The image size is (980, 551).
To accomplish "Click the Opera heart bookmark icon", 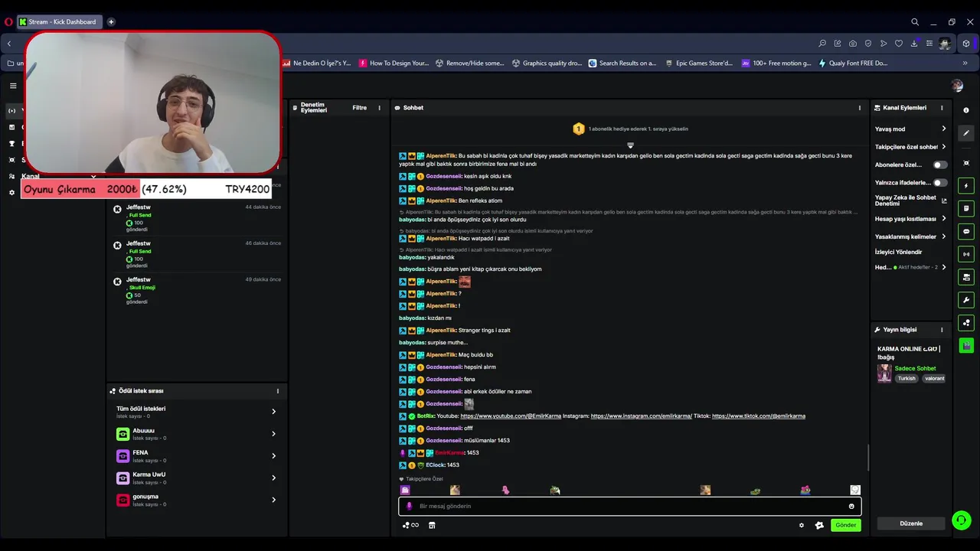I will point(899,44).
